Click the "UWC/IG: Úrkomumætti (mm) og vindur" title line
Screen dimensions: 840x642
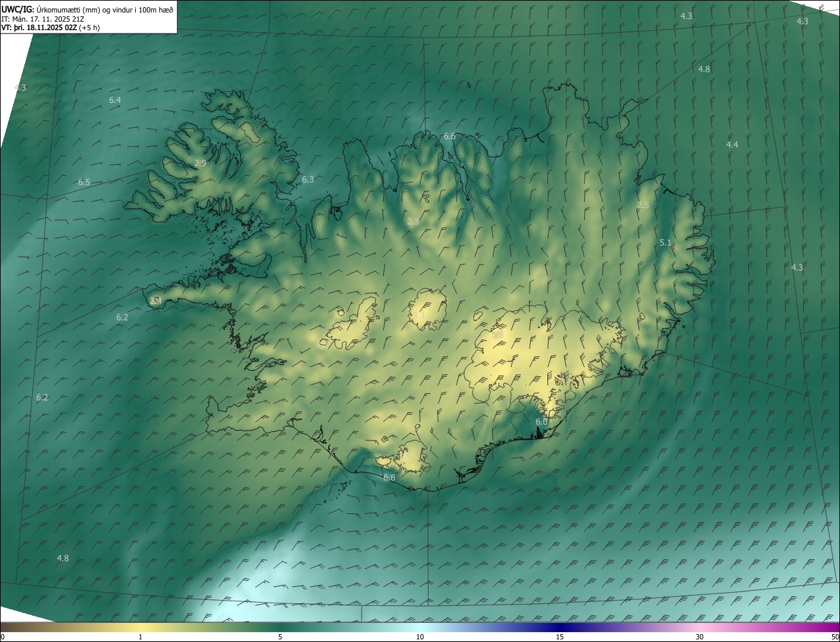(x=87, y=9)
